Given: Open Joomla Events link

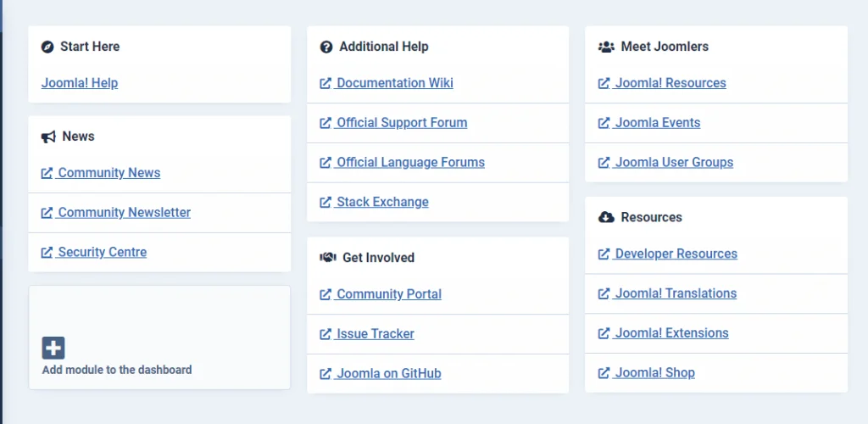Looking at the screenshot, I should [x=649, y=123].
